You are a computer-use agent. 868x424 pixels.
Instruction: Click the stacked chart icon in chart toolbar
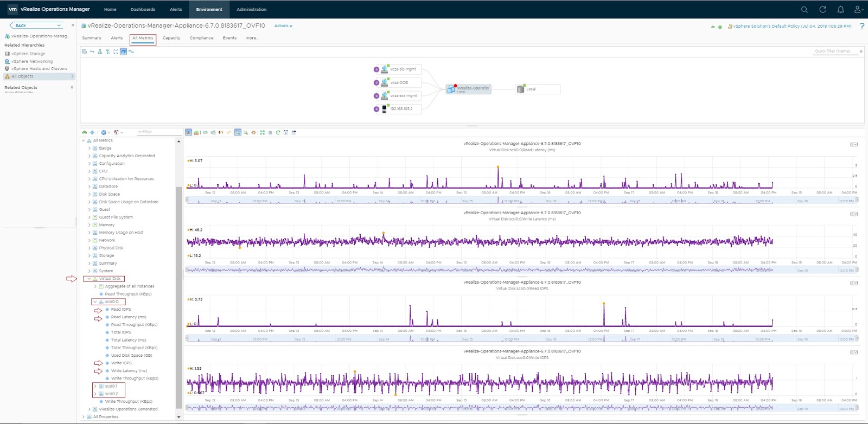click(x=196, y=132)
